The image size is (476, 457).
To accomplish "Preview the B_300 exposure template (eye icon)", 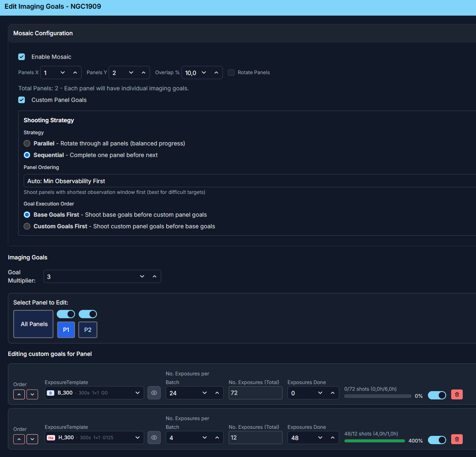I will click(154, 393).
